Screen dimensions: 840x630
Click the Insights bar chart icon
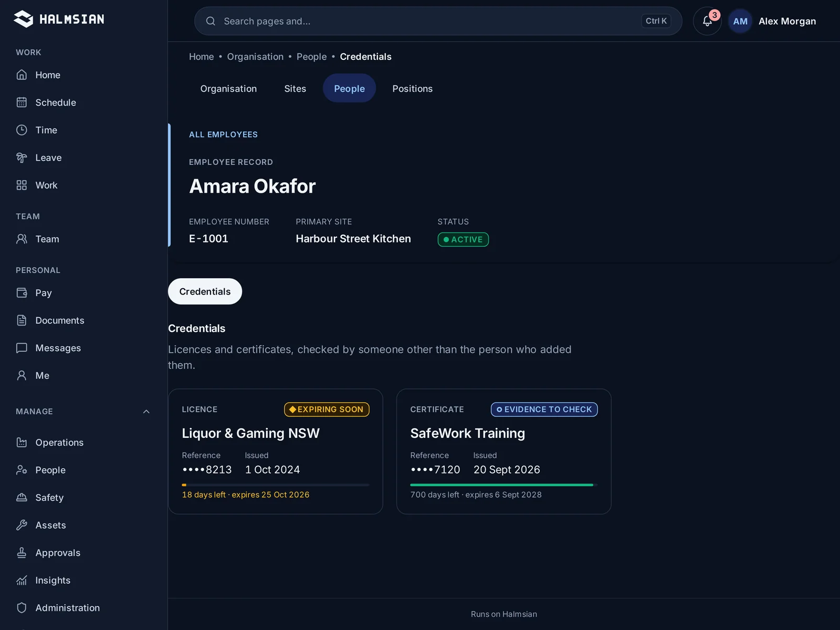pos(22,580)
